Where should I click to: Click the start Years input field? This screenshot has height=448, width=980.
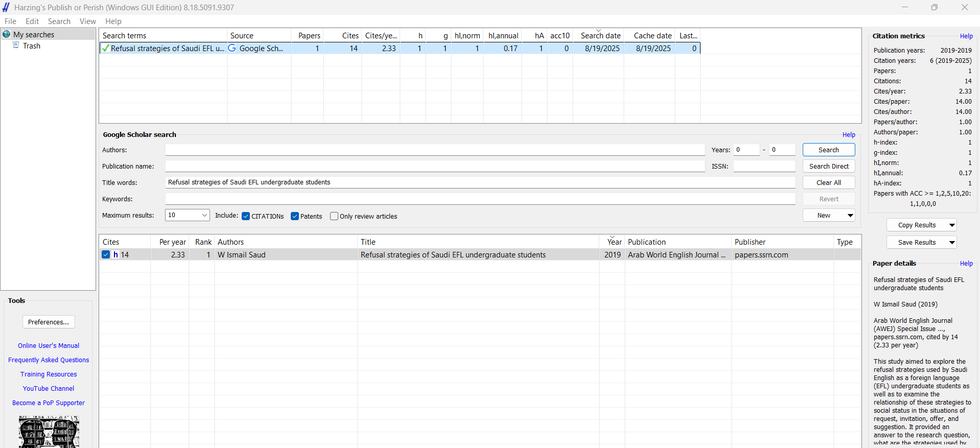(x=746, y=150)
